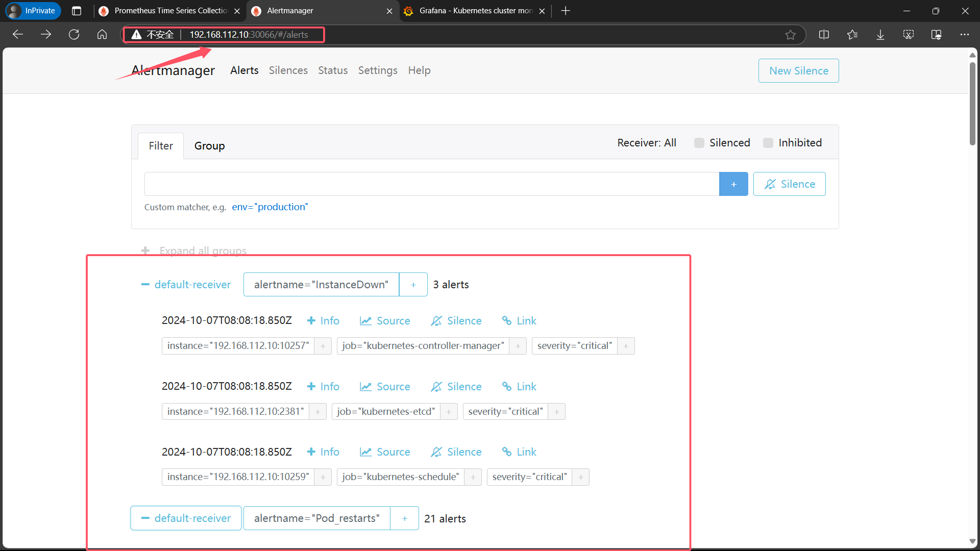Switch to the Group tab
This screenshot has width=980, height=551.
(209, 146)
